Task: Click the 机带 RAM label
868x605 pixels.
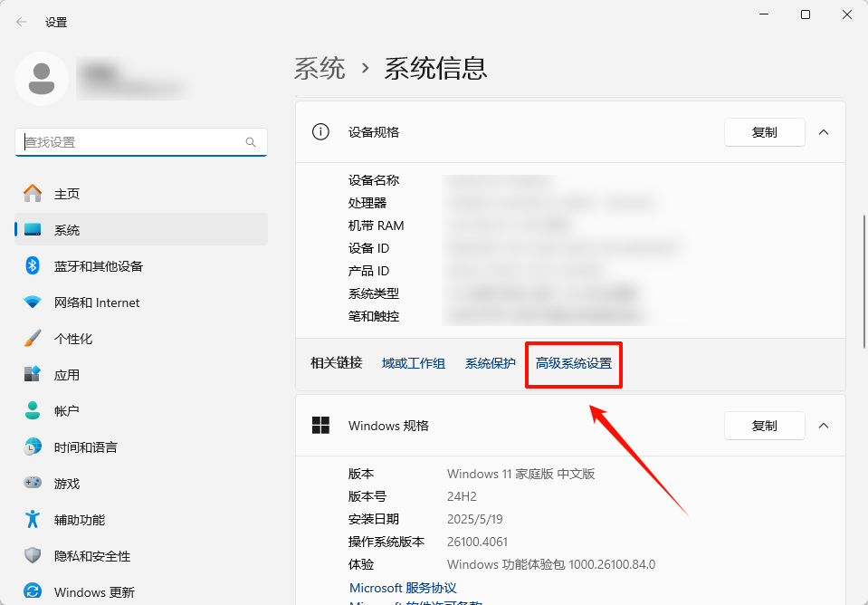Action: tap(376, 226)
